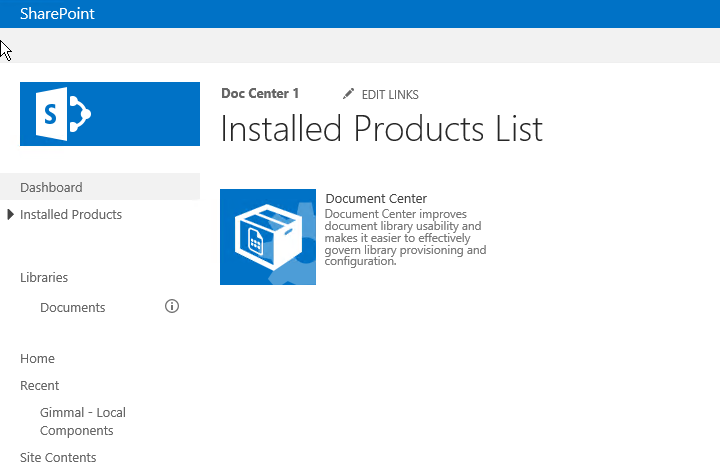Screen dimensions: 720x473
Task: Navigate to Home in the sidebar
Action: (x=37, y=358)
